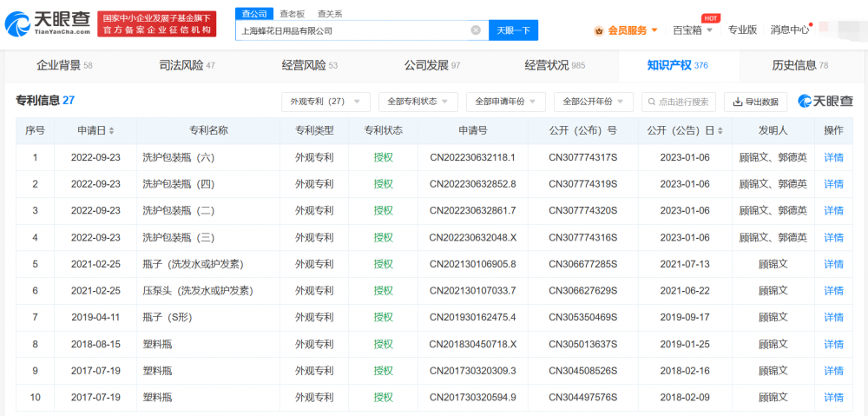Switch to the 公司发展 tab
This screenshot has height=416, width=868.
pyautogui.click(x=431, y=66)
